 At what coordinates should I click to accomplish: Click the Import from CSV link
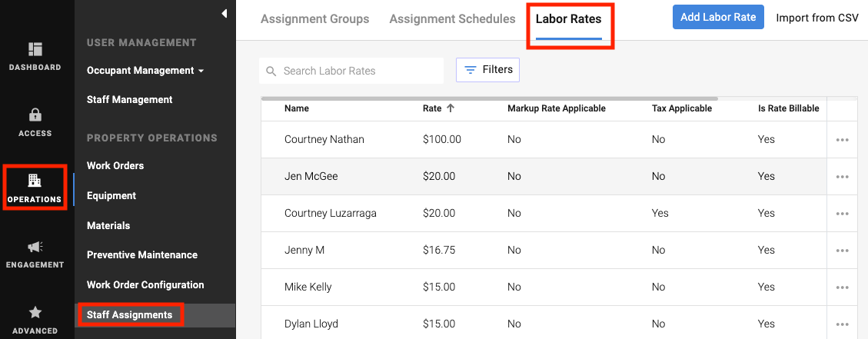tap(816, 17)
